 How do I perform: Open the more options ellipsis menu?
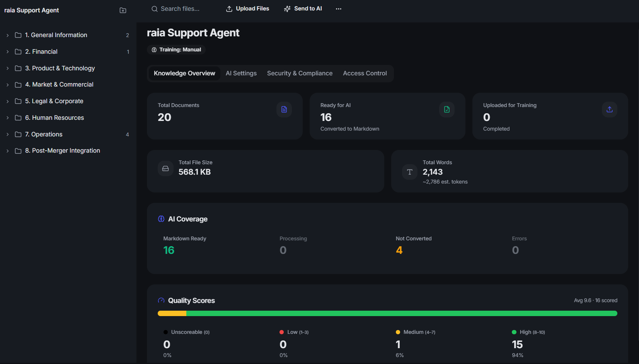(339, 9)
